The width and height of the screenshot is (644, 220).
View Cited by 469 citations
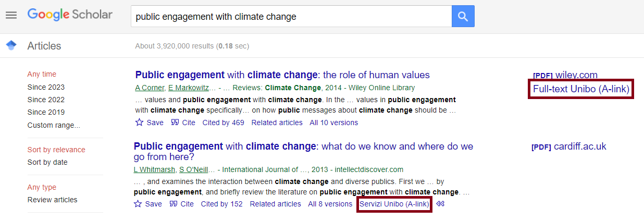223,123
